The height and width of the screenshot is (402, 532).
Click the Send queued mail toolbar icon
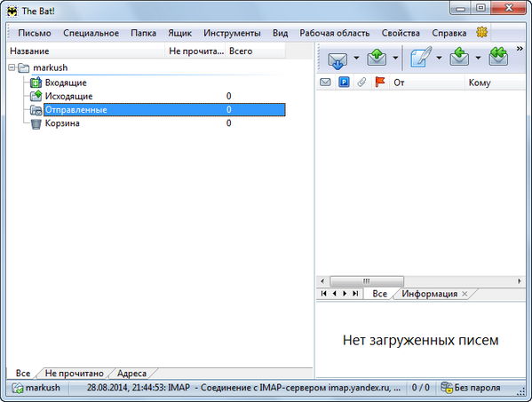click(x=377, y=58)
